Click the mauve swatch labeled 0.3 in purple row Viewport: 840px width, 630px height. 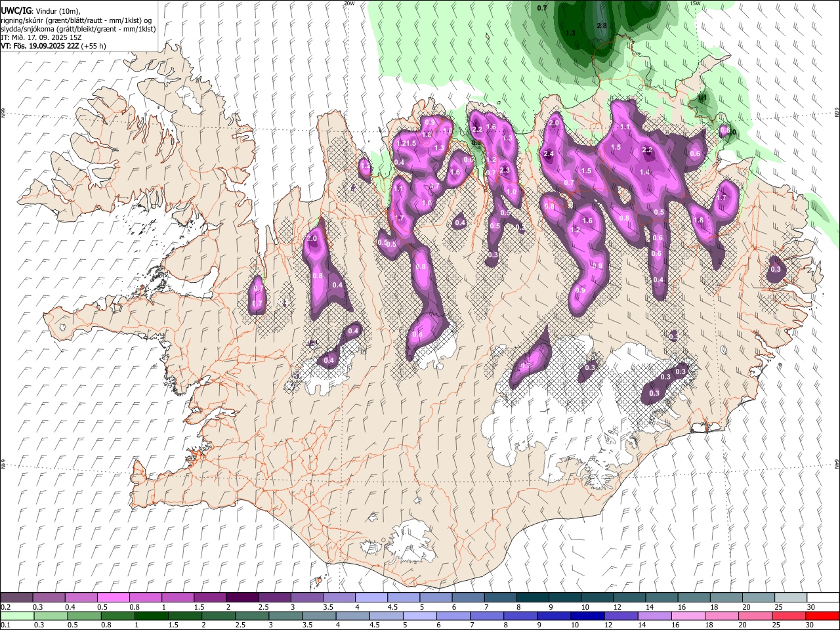[x=49, y=597]
